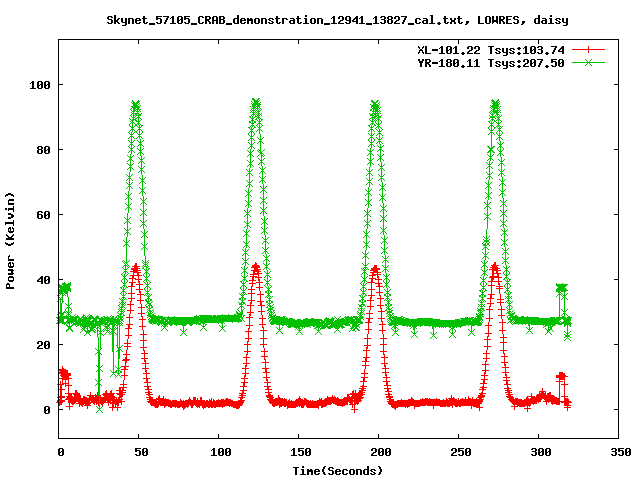Click red curve peak near 275 seconds
Image resolution: width=640 pixels, height=480 pixels.
click(x=495, y=267)
